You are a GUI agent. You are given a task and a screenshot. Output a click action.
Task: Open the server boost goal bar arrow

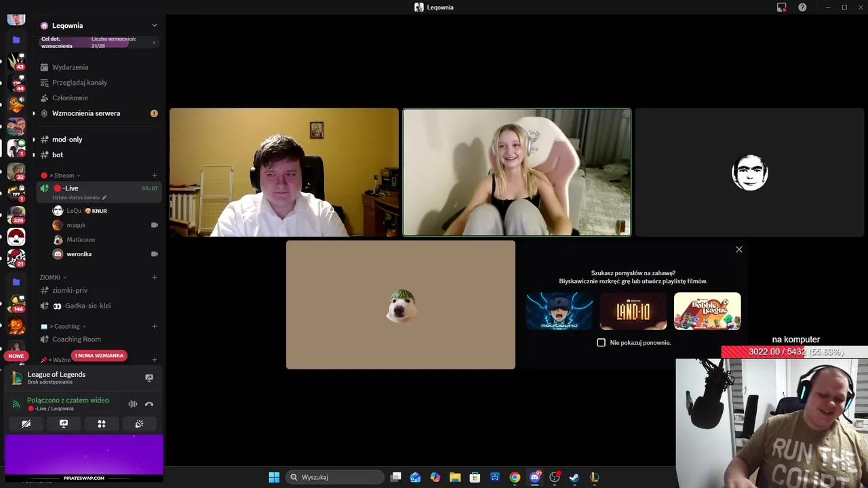pyautogui.click(x=153, y=43)
